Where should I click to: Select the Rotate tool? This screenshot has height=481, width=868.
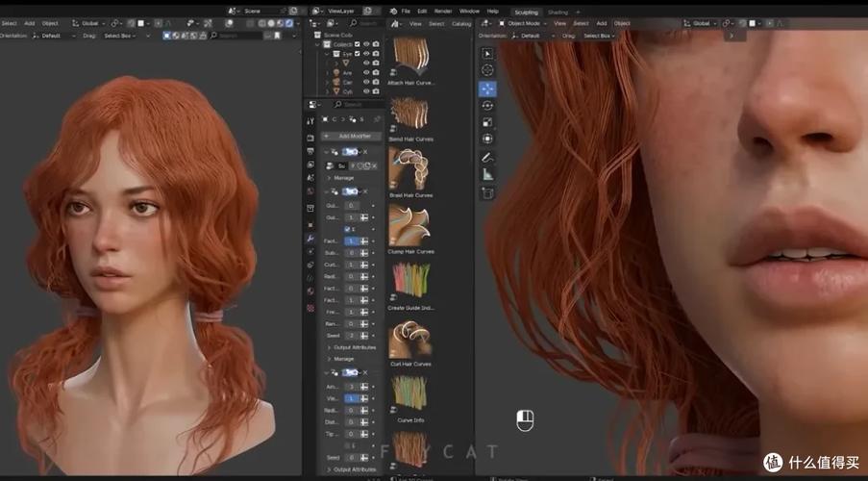point(487,105)
